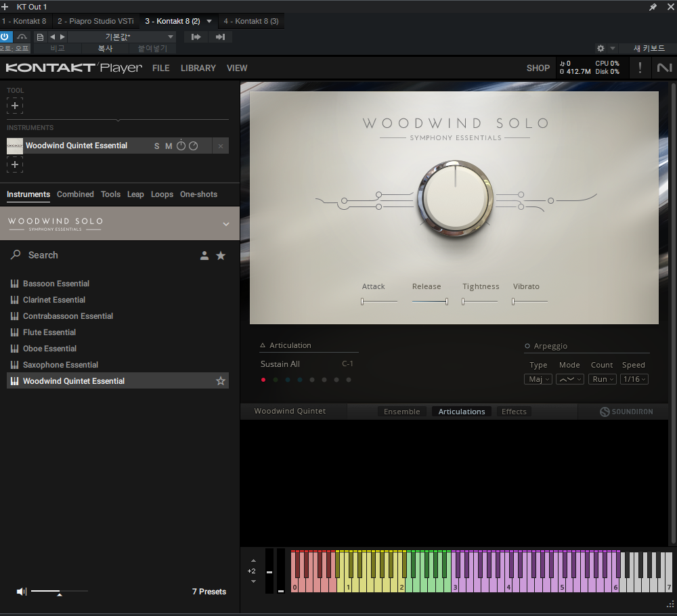Screen dimensions: 677x616
Task: Remove the Woodwind Quintet Essential instrument with X
Action: click(221, 146)
